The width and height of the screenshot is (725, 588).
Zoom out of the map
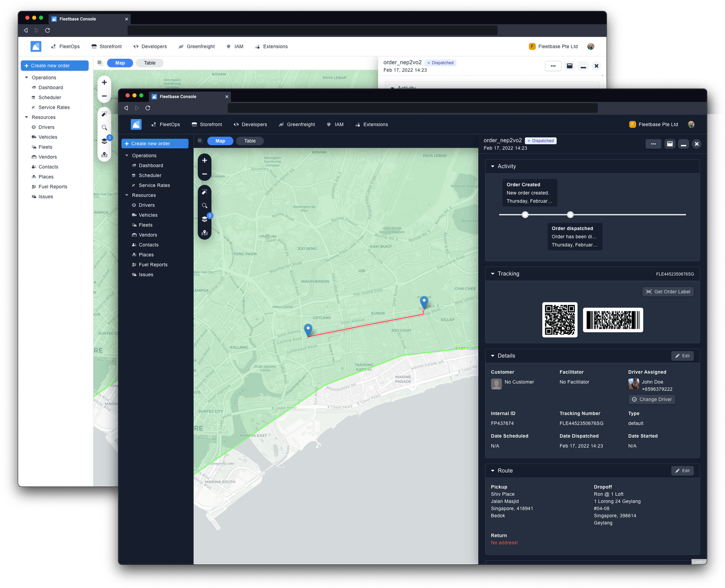click(204, 174)
